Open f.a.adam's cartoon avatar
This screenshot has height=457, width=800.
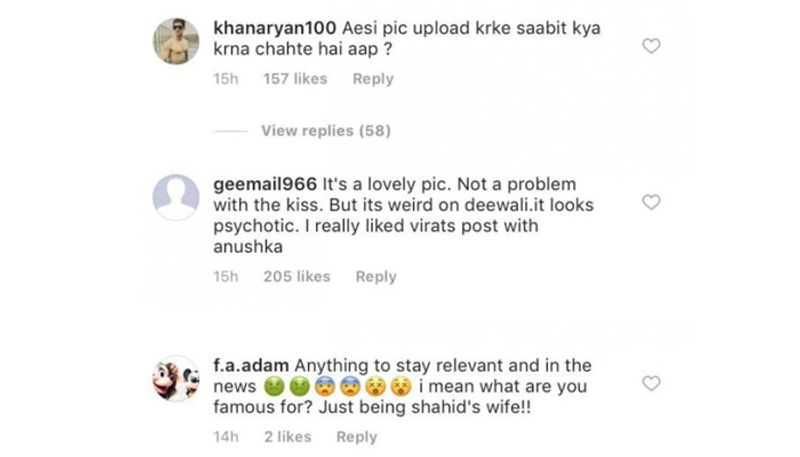click(176, 378)
